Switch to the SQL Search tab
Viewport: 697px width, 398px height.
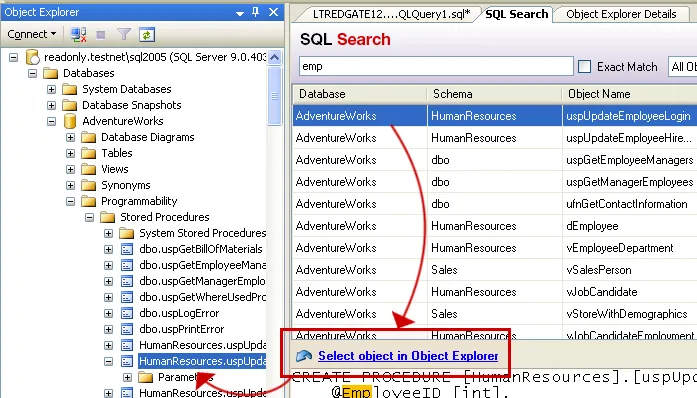(x=517, y=14)
